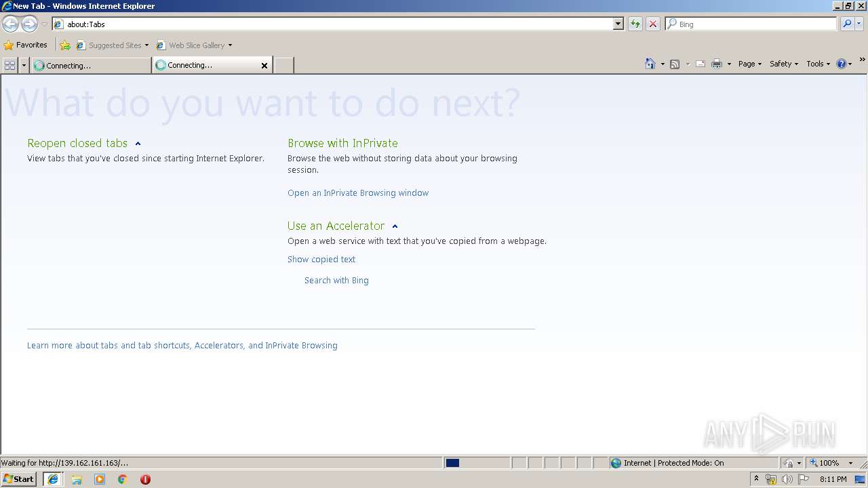Click the Add to Favorites Bar icon

coord(65,45)
